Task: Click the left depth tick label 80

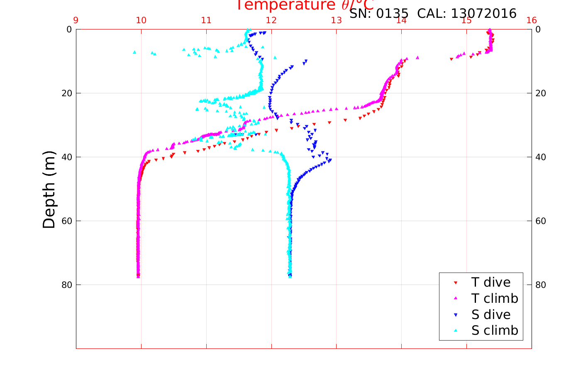Action: click(x=67, y=285)
